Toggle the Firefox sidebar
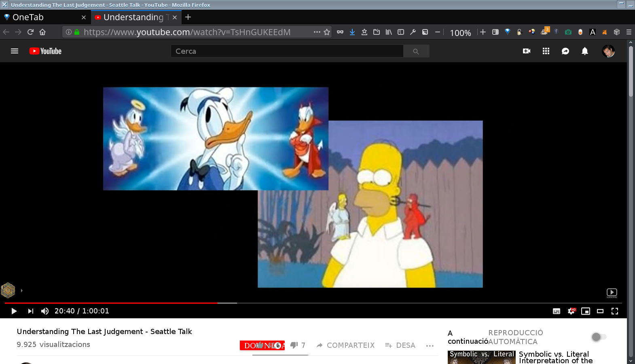Image resolution: width=635 pixels, height=364 pixels. pyautogui.click(x=401, y=32)
